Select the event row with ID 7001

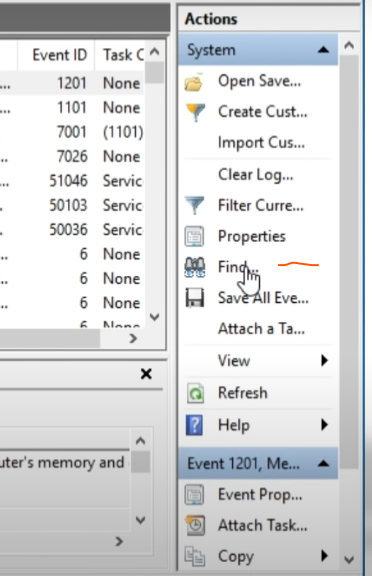(x=72, y=132)
